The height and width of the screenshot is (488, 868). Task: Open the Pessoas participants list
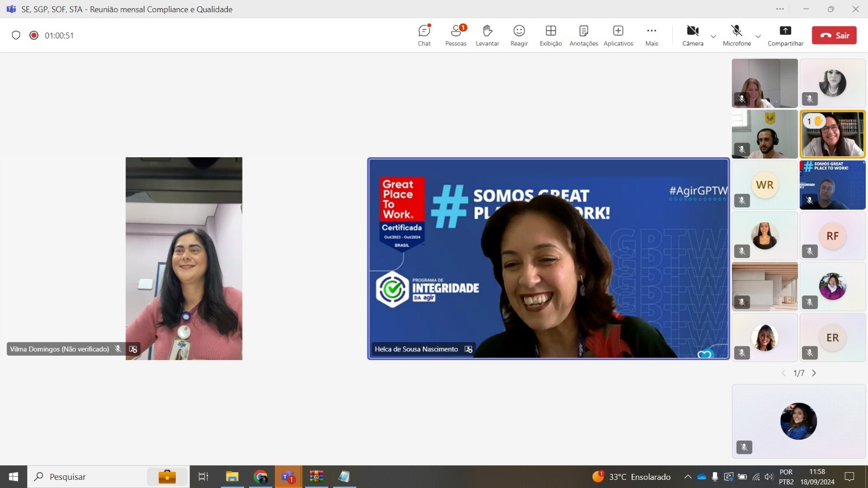tap(456, 35)
